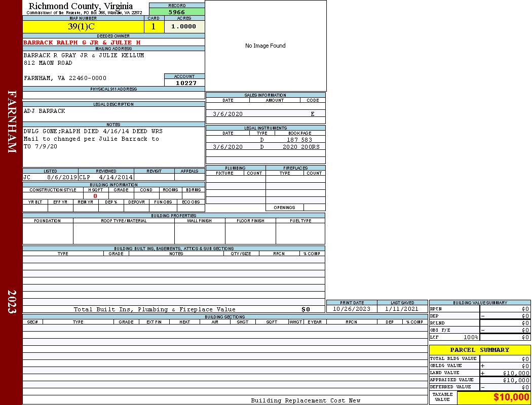Click the book/page entry 187 583
The height and width of the screenshot is (405, 532).
(x=299, y=139)
